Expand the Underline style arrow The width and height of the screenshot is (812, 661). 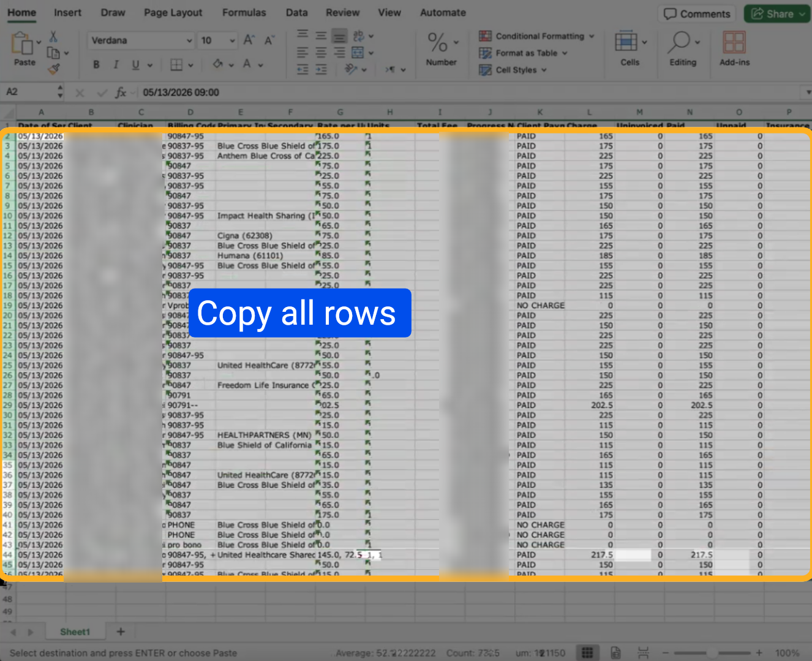[149, 65]
